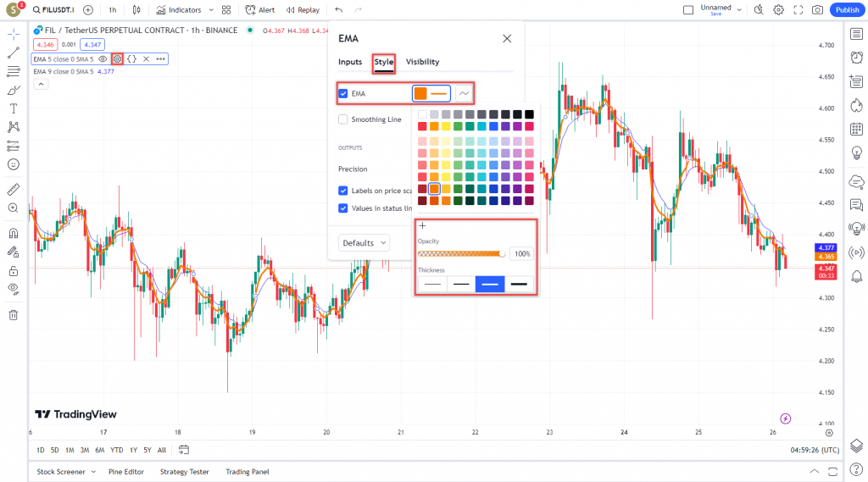Open the candlestick chart type selector
This screenshot has width=868, height=482.
pyautogui.click(x=136, y=10)
